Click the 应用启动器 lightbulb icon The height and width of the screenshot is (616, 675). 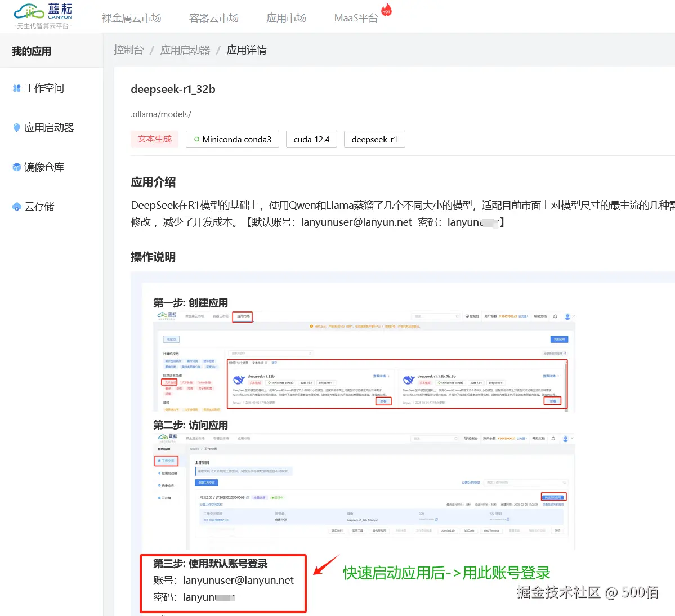(17, 128)
